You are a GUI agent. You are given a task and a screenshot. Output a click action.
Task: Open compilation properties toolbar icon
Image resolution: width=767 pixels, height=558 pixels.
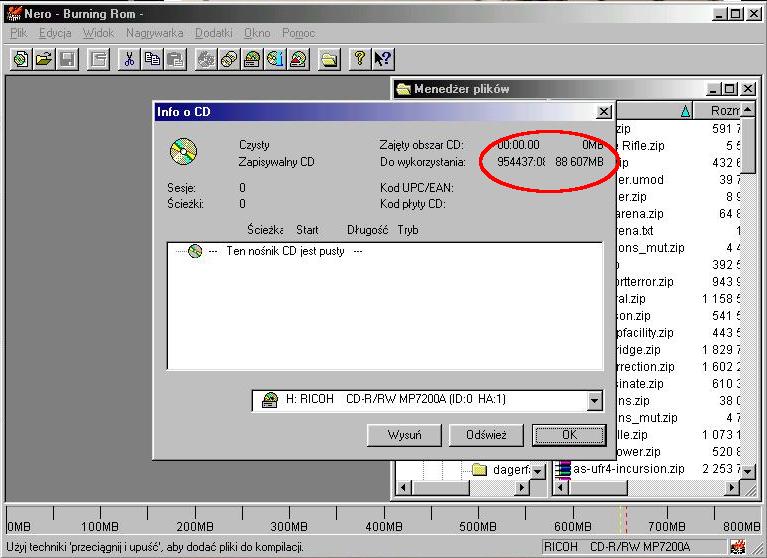pyautogui.click(x=98, y=60)
